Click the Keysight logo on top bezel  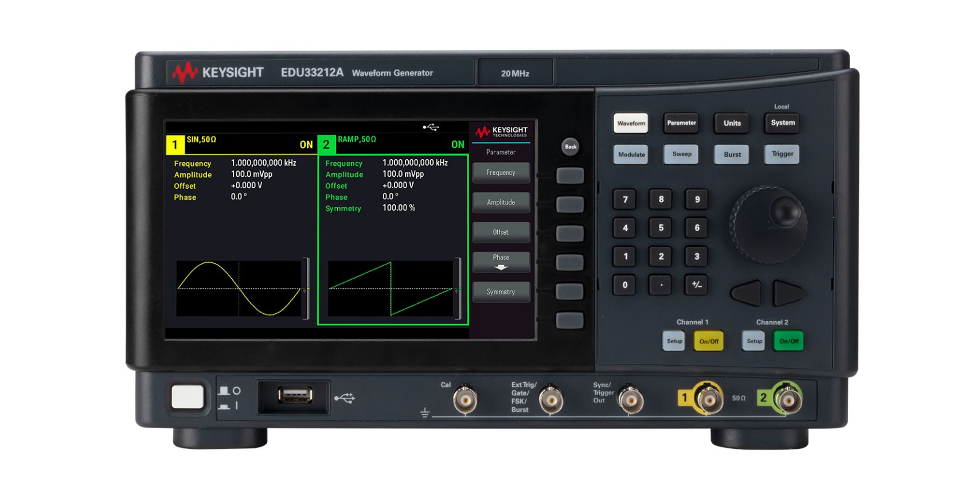pos(218,73)
